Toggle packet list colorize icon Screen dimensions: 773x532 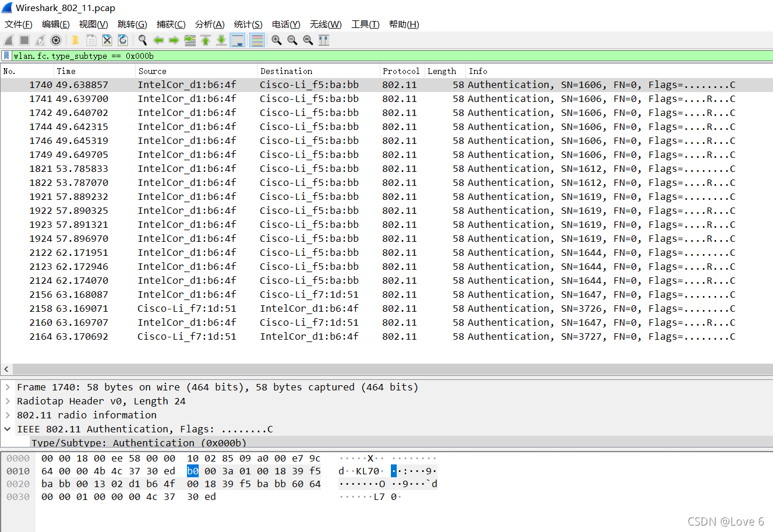point(257,40)
